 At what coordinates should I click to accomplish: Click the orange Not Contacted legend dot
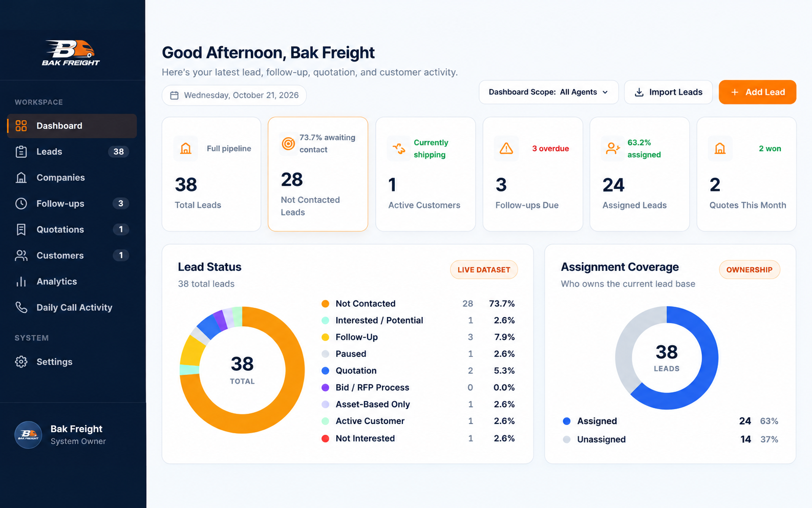point(325,304)
